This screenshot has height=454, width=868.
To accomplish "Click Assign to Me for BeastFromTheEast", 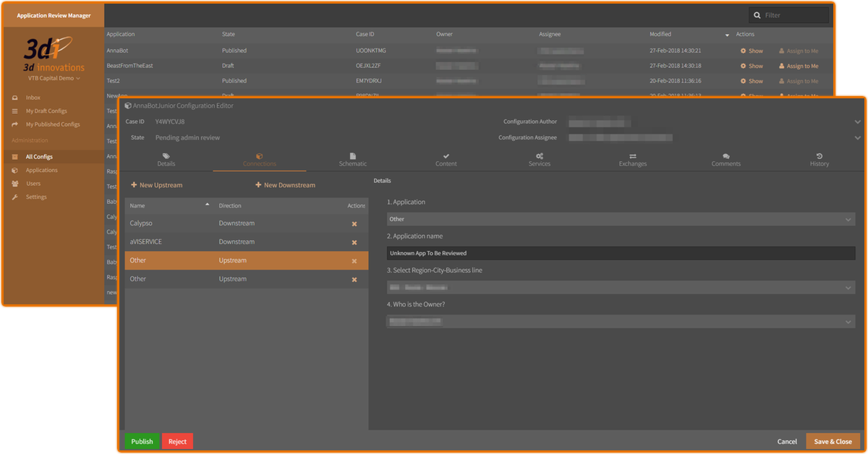I will (x=799, y=66).
